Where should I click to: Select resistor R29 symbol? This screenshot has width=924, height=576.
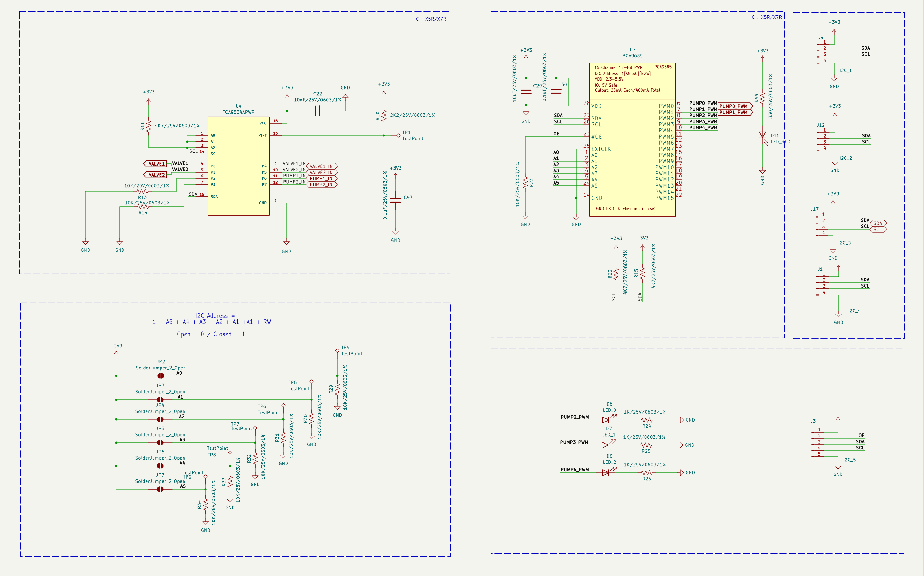click(x=337, y=389)
